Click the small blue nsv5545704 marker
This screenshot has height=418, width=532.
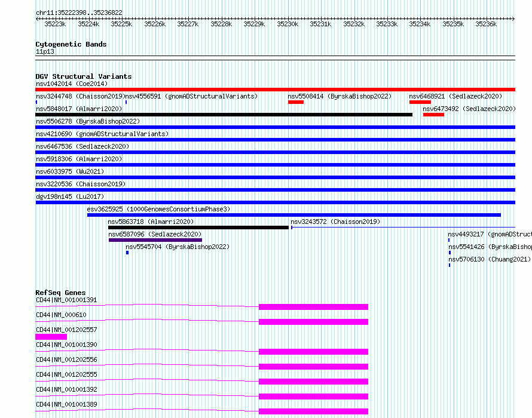[x=127, y=253]
